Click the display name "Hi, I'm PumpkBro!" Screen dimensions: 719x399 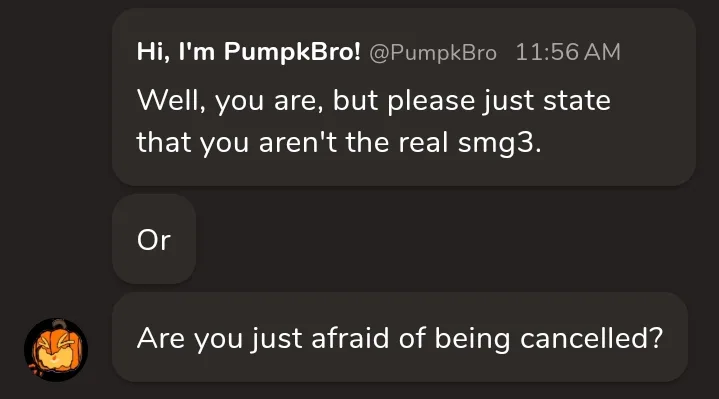coord(249,51)
